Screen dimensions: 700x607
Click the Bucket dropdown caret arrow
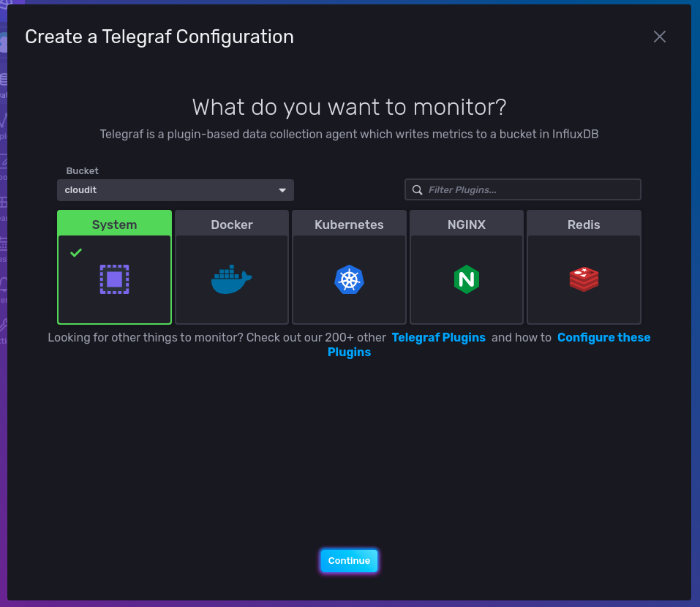(x=282, y=190)
